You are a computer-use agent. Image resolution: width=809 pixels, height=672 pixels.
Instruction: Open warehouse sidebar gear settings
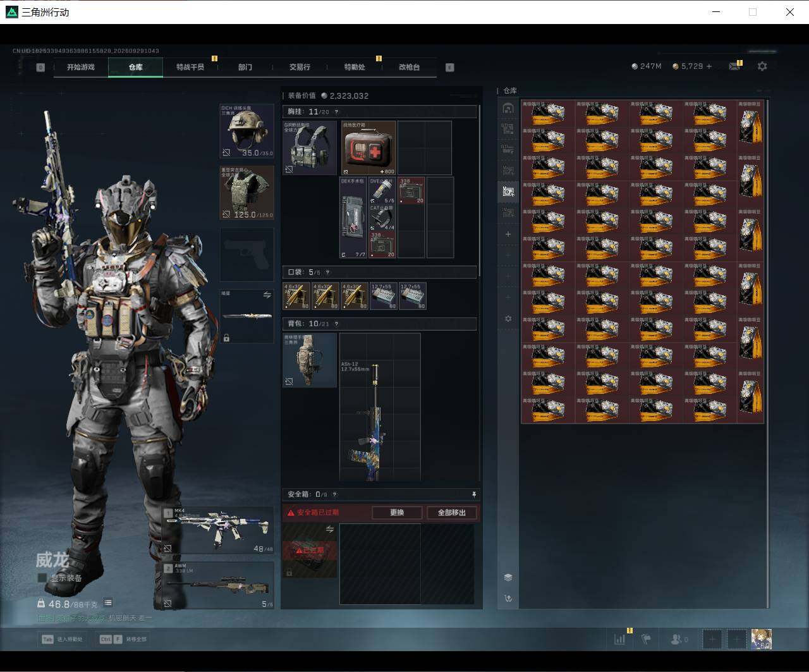508,319
